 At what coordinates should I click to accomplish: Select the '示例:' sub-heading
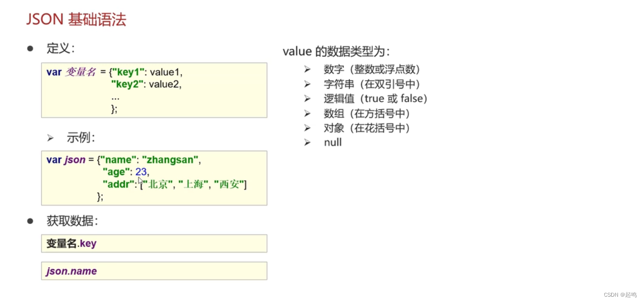point(81,138)
